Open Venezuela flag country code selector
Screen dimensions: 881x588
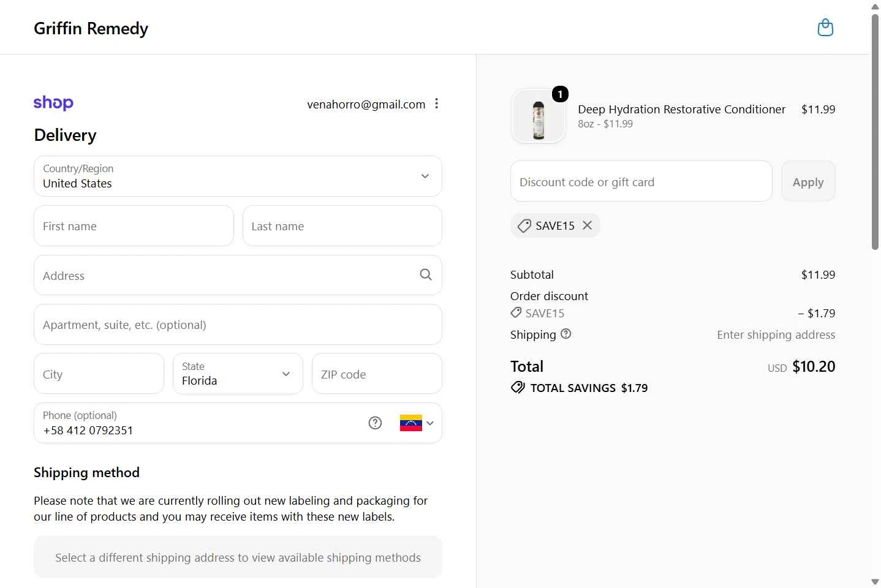tap(417, 423)
